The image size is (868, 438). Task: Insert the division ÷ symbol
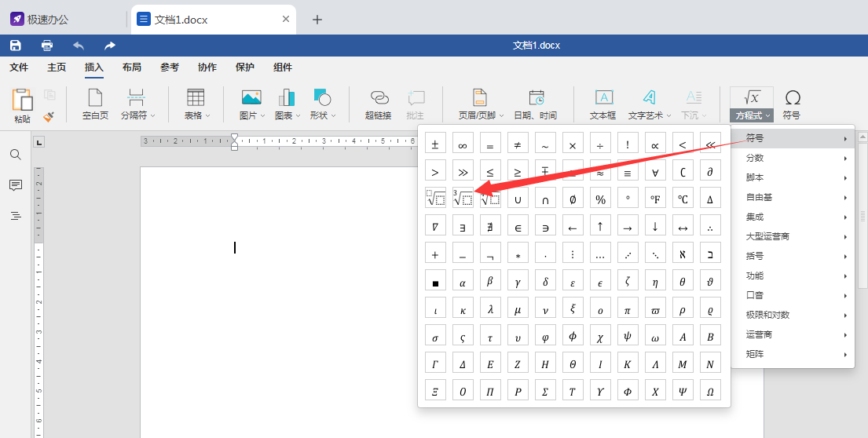click(x=600, y=143)
